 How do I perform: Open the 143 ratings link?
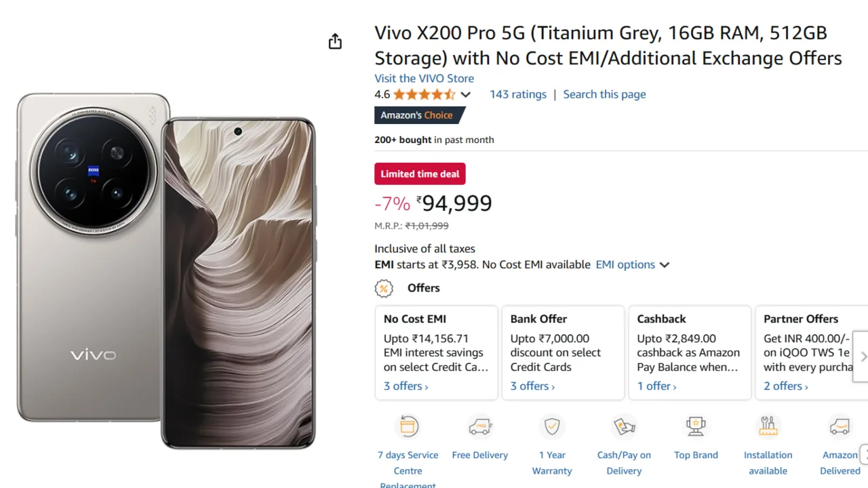(x=518, y=95)
